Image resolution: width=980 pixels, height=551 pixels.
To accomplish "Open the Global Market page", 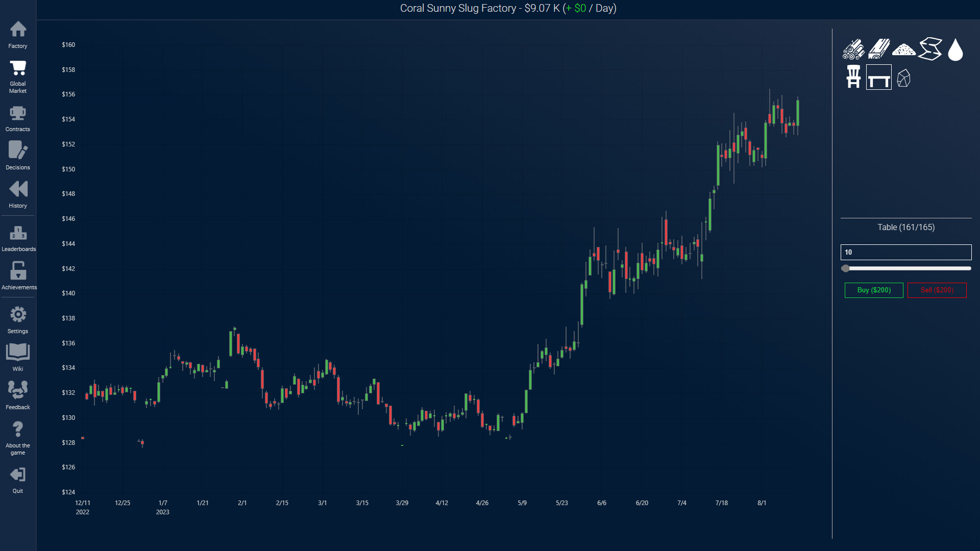I will pos(18,77).
